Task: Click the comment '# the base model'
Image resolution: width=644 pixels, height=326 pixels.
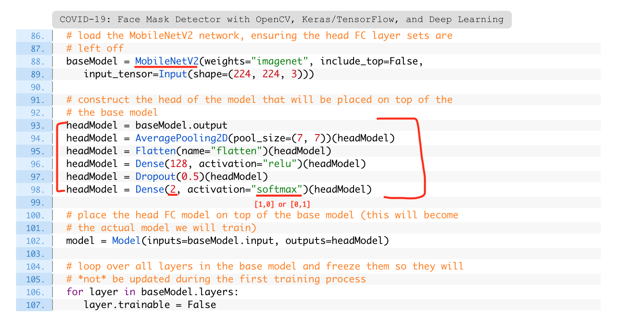Action: [x=112, y=113]
